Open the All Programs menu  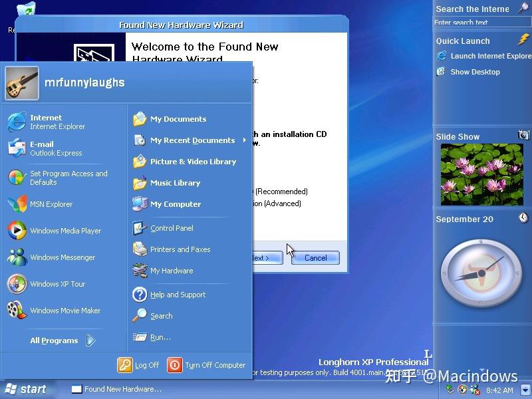pos(54,340)
